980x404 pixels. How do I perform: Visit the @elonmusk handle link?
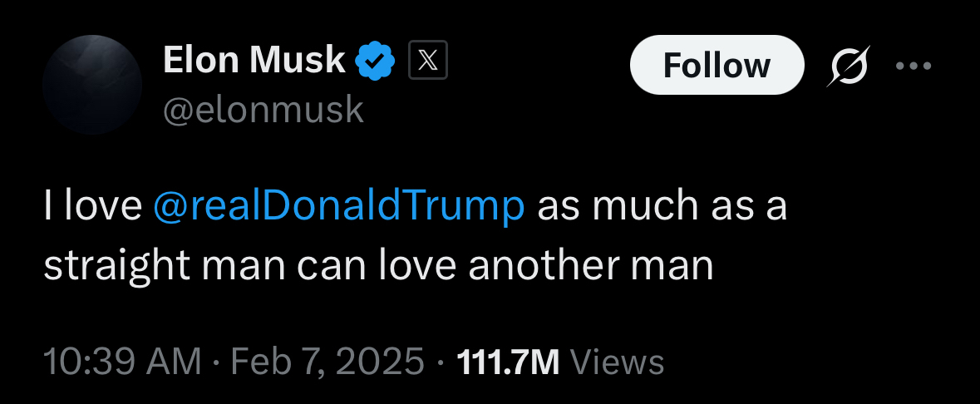[x=263, y=109]
